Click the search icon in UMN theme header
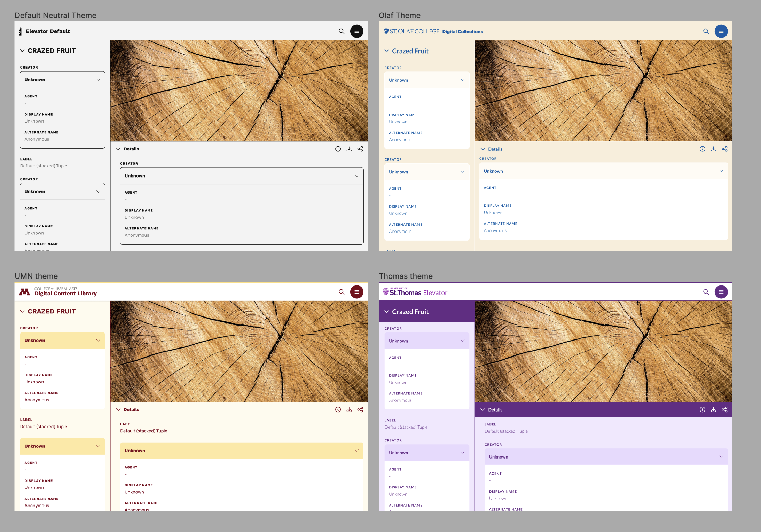Image resolution: width=761 pixels, height=532 pixels. tap(342, 292)
